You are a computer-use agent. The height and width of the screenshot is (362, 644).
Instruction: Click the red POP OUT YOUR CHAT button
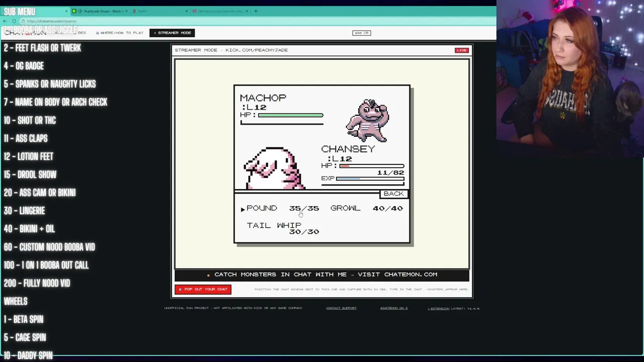point(203,289)
